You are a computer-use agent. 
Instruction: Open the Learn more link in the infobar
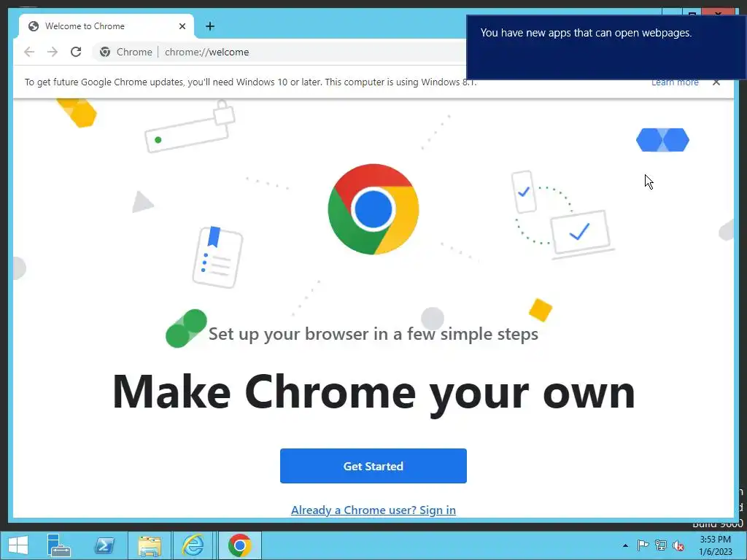(x=675, y=82)
